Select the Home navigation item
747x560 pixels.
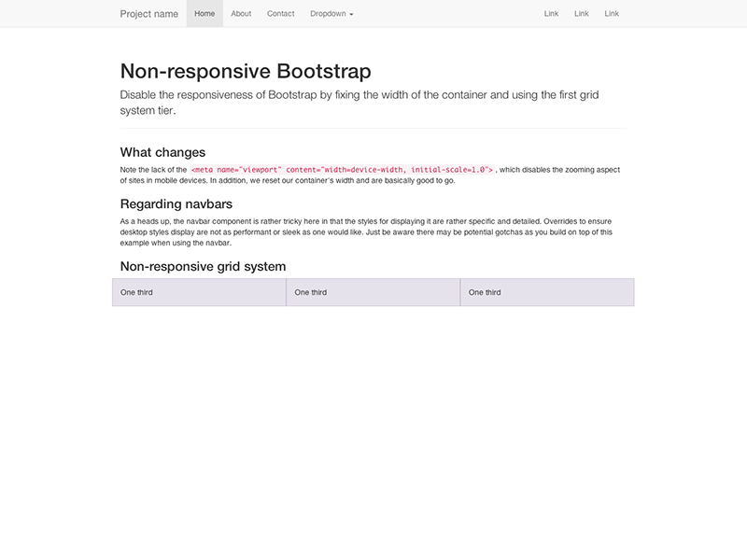coord(204,14)
